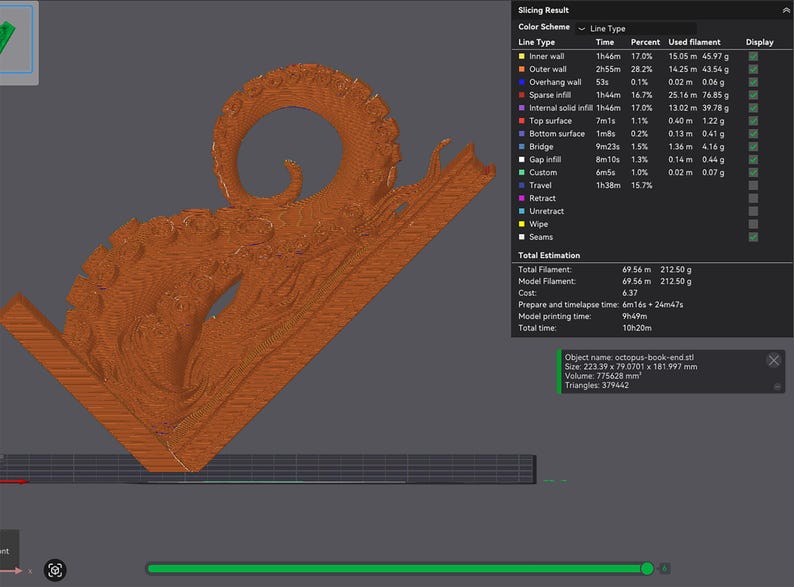The height and width of the screenshot is (587, 794).
Task: Select the green plate thumbnail
Action: tap(16, 40)
